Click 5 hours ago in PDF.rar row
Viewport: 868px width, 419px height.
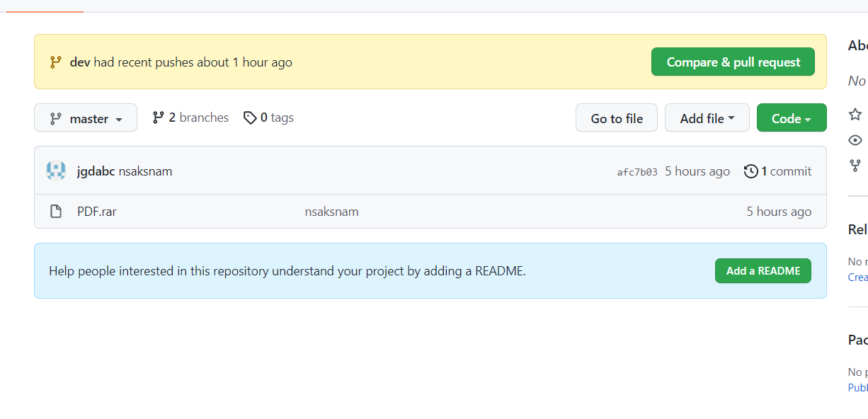point(779,212)
